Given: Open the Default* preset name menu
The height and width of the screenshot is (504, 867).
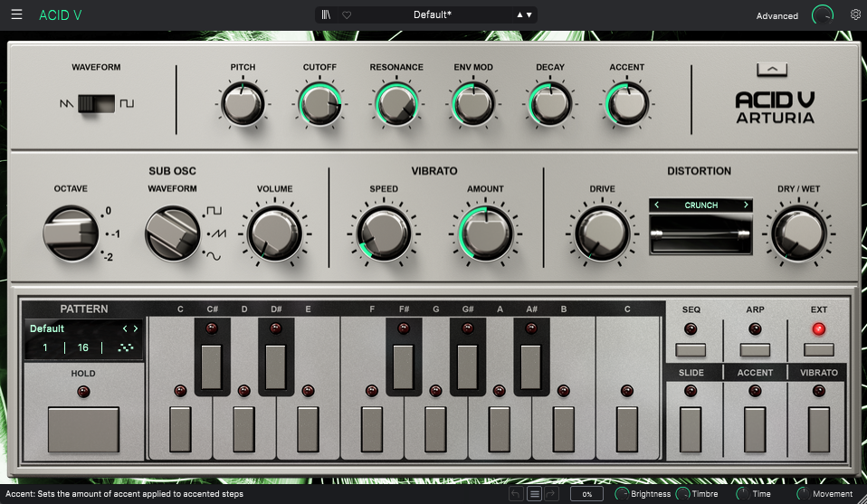Looking at the screenshot, I should 433,14.
